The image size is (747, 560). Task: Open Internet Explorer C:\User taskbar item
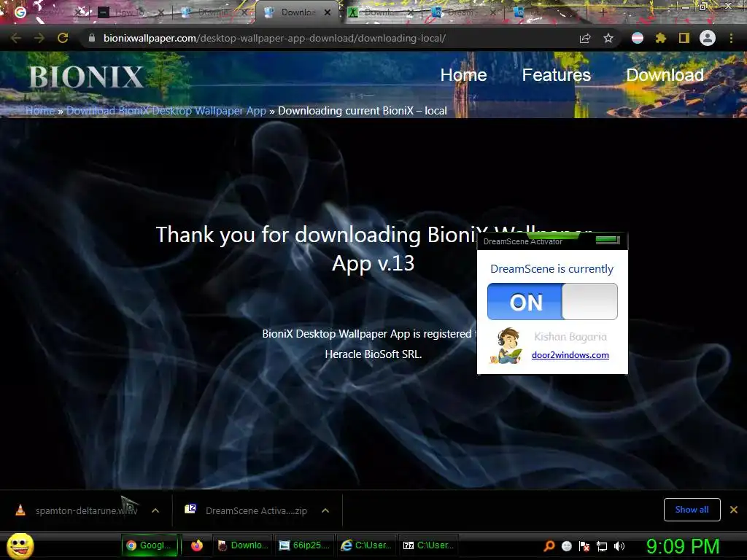[x=366, y=545]
